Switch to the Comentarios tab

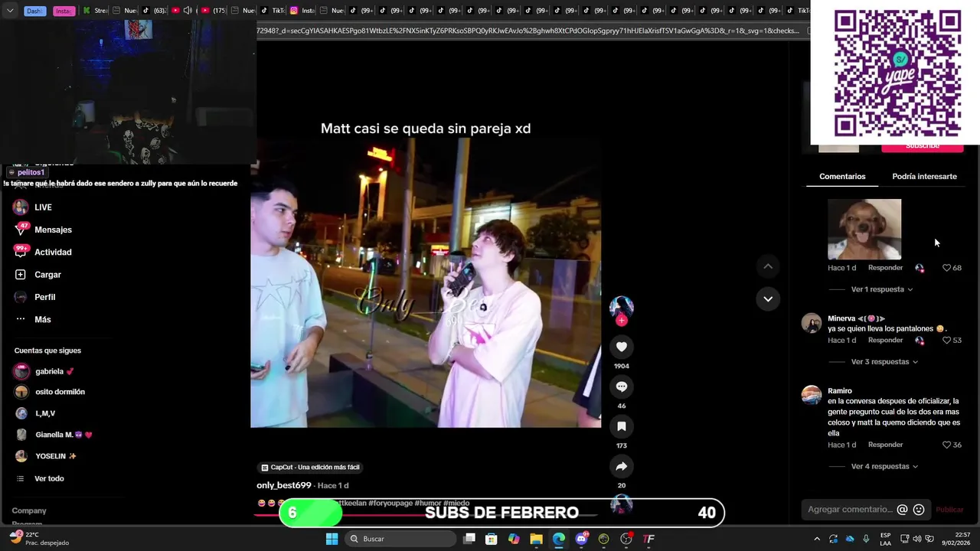(x=842, y=176)
